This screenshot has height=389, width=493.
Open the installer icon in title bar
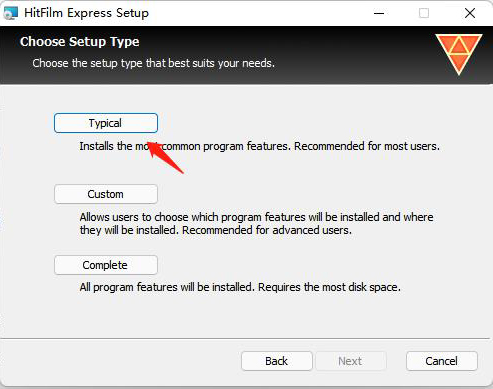click(x=10, y=13)
